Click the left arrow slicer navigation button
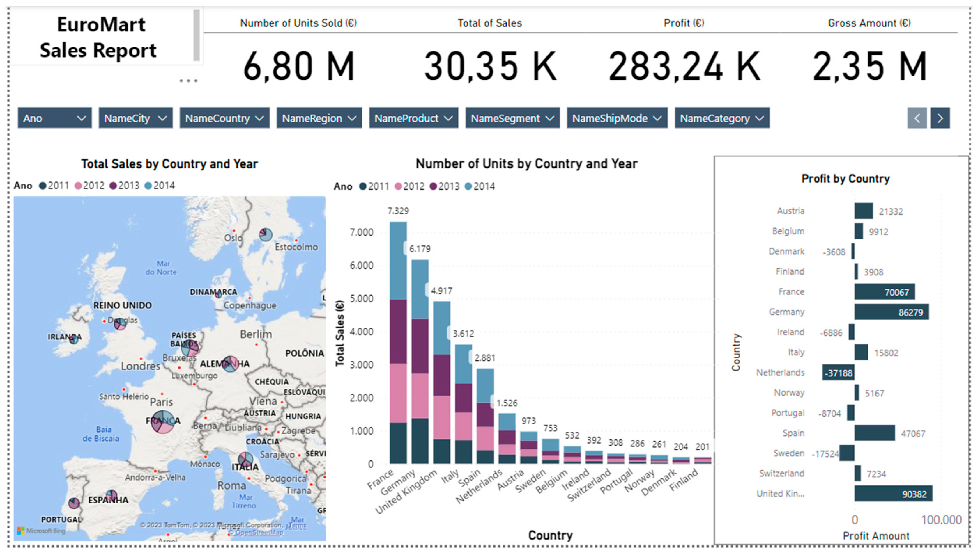 (917, 118)
